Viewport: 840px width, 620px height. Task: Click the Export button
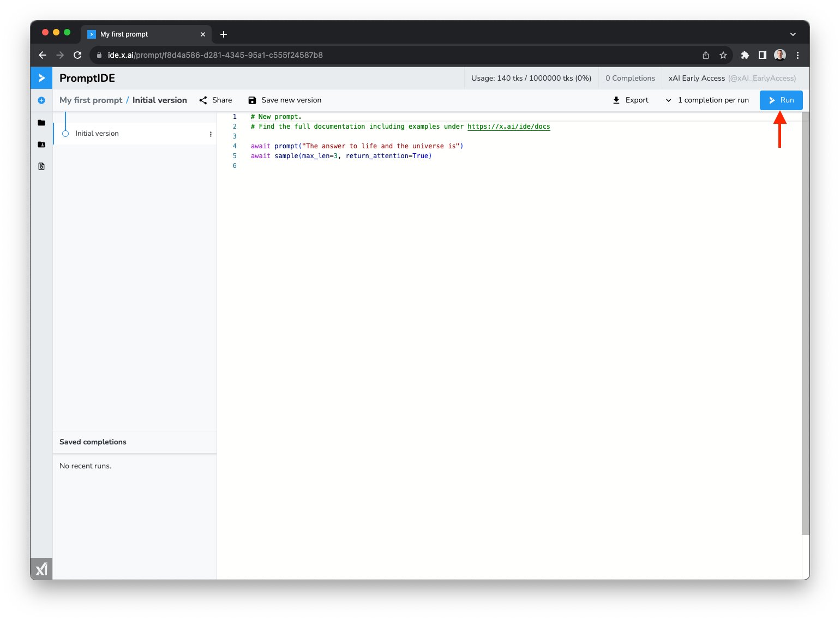click(631, 100)
